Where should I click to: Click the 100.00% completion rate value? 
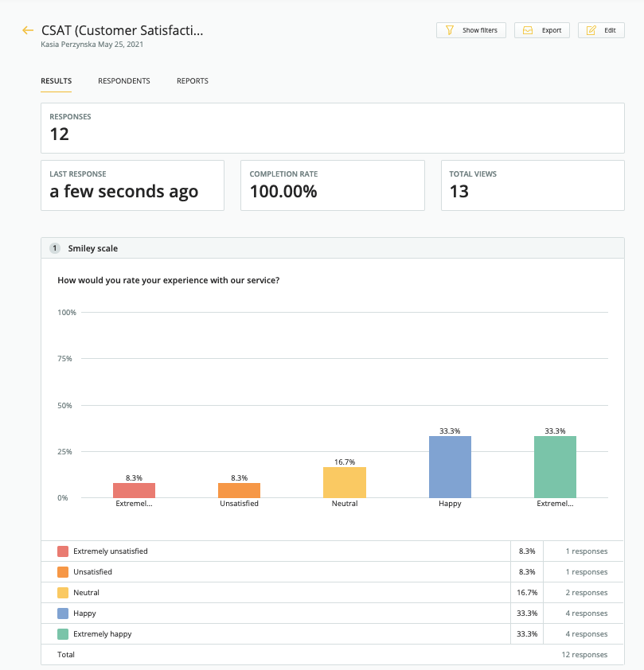pyautogui.click(x=283, y=192)
